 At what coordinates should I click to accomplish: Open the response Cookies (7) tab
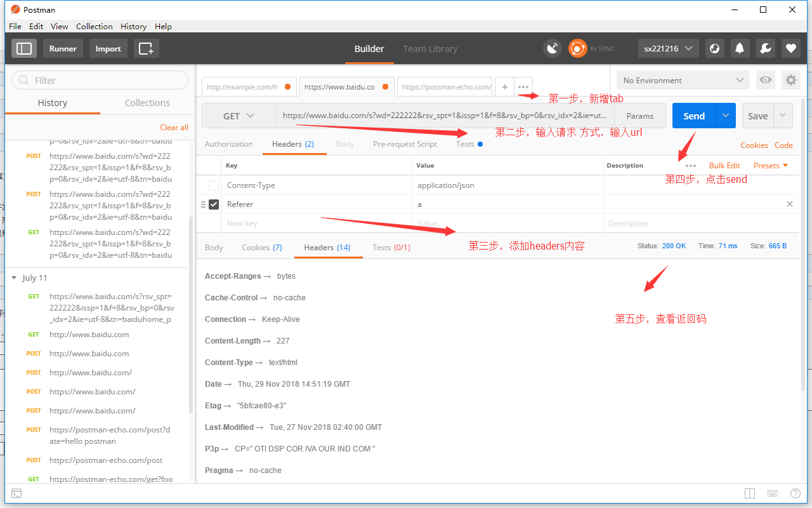coord(262,248)
